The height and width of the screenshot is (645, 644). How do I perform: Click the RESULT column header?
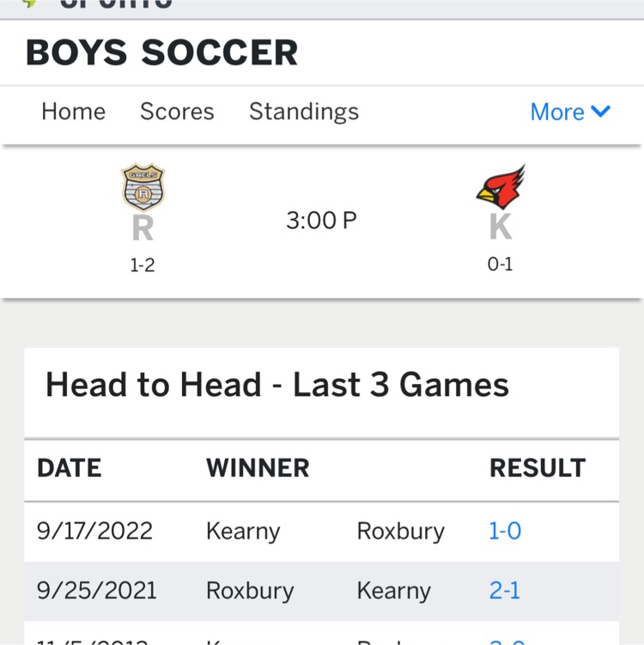[x=538, y=468]
